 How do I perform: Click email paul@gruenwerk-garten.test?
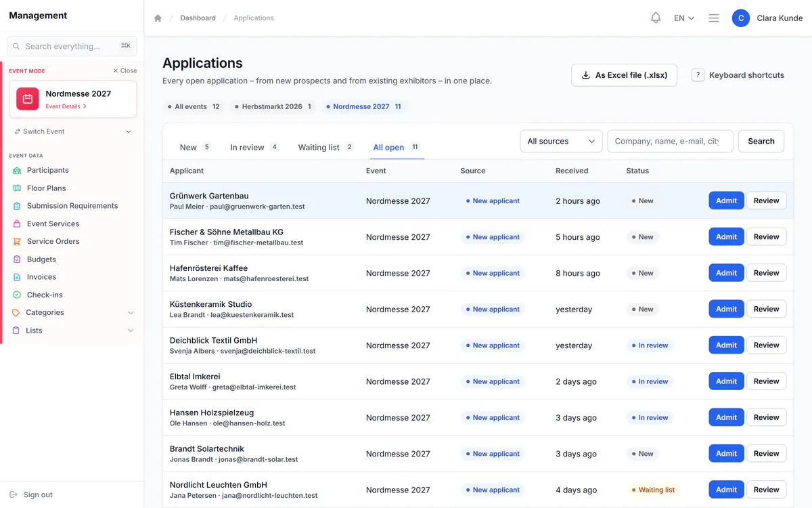coord(257,207)
